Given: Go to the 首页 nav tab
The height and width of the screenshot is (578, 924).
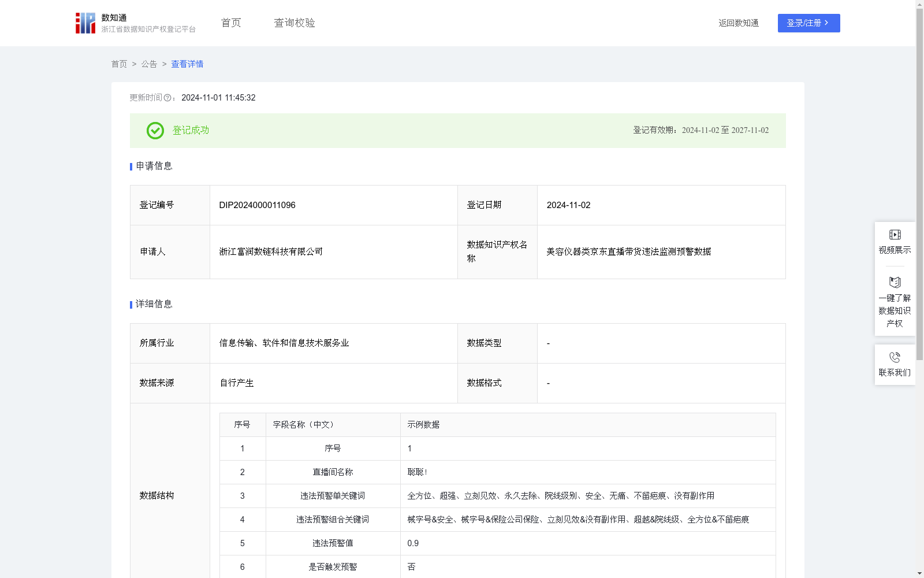Looking at the screenshot, I should [x=231, y=23].
